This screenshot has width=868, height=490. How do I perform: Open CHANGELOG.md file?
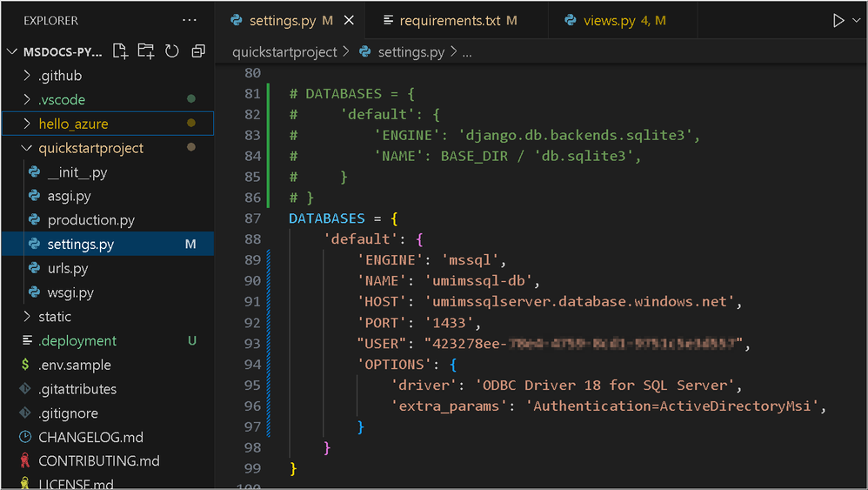pyautogui.click(x=107, y=438)
